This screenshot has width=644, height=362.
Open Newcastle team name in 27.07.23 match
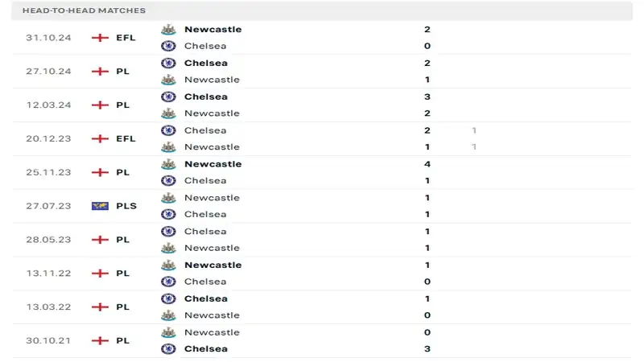[212, 197]
